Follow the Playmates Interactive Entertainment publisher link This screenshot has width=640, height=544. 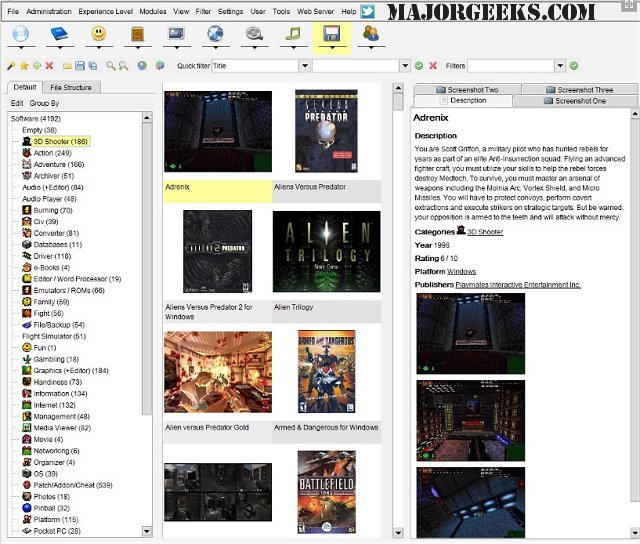tap(518, 284)
